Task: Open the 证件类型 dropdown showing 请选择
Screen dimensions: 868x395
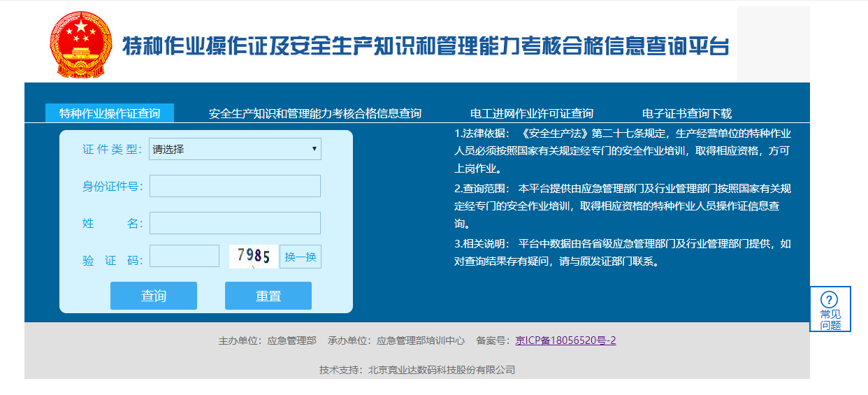Action: (x=235, y=149)
